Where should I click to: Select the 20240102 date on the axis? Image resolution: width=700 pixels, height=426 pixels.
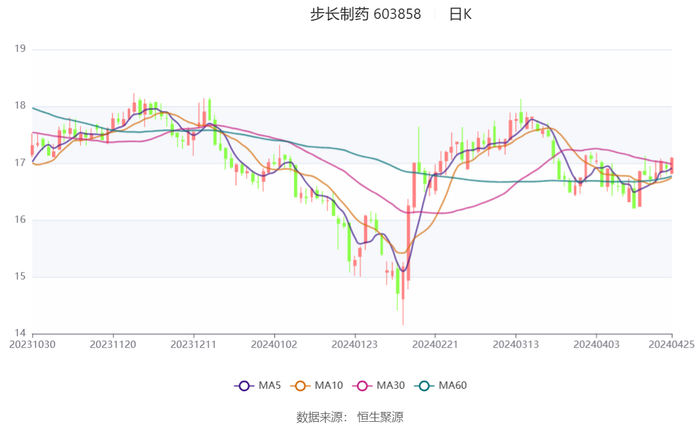274,343
